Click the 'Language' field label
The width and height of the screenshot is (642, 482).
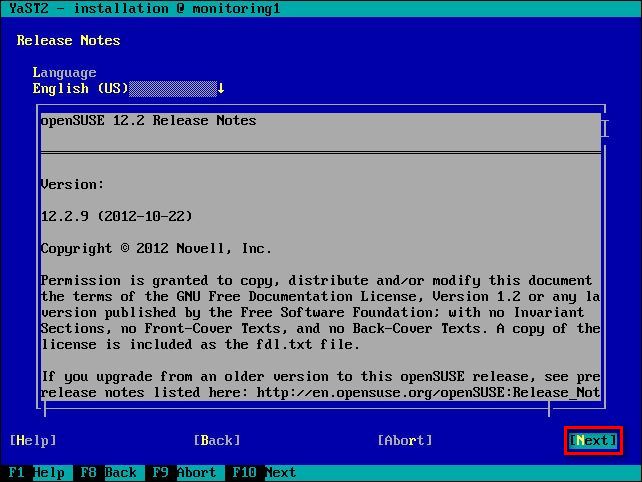[65, 72]
